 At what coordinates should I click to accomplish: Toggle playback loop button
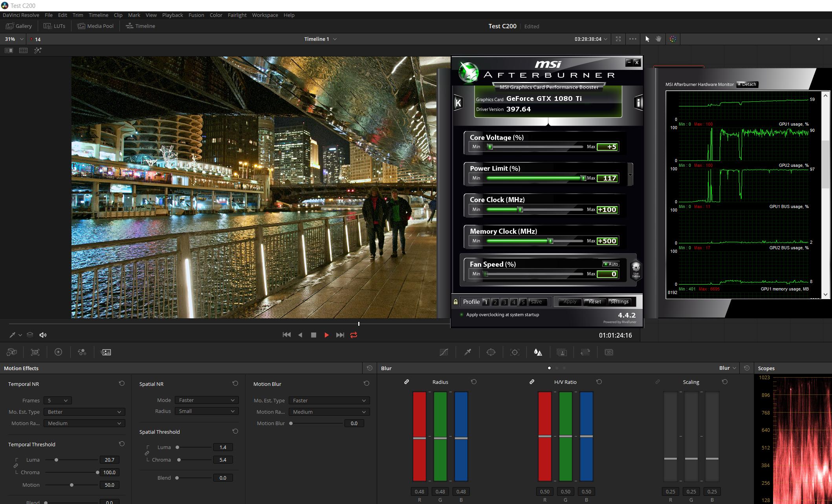[354, 335]
